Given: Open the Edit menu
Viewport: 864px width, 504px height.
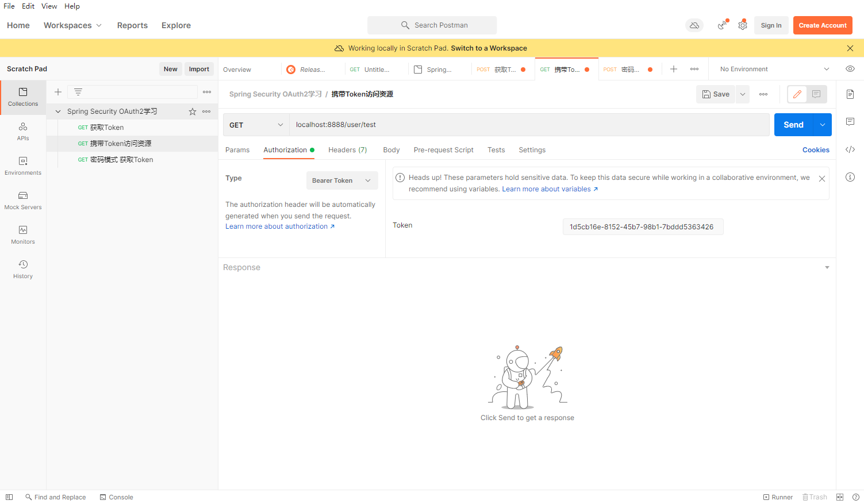Looking at the screenshot, I should click(28, 6).
